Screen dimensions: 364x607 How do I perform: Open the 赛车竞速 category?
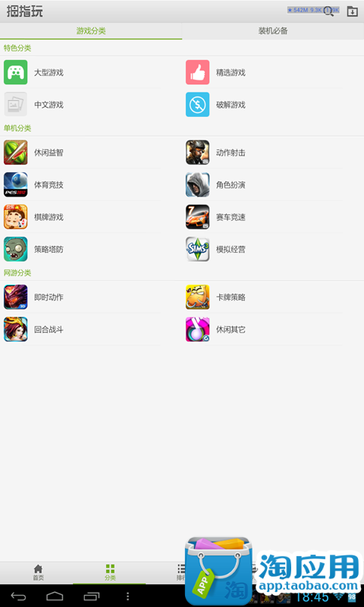264,217
